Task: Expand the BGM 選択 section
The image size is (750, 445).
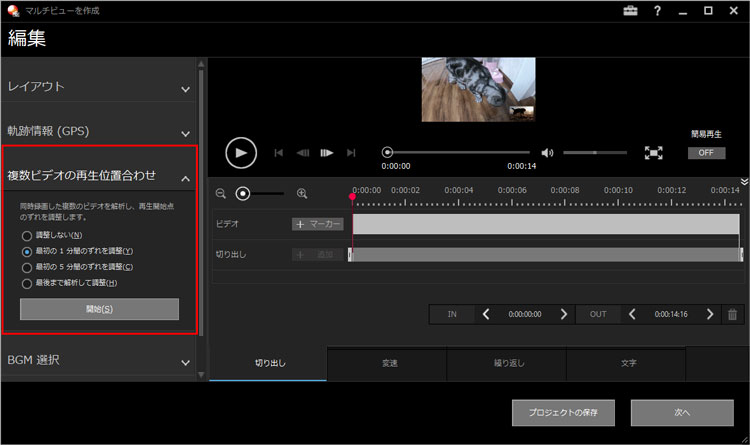Action: (x=185, y=361)
